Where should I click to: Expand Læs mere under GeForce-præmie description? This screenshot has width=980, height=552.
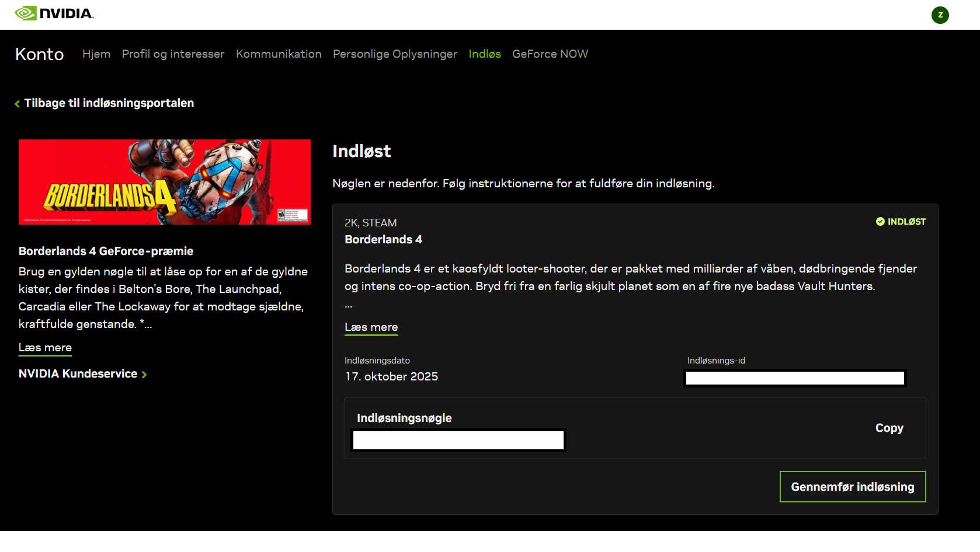45,348
